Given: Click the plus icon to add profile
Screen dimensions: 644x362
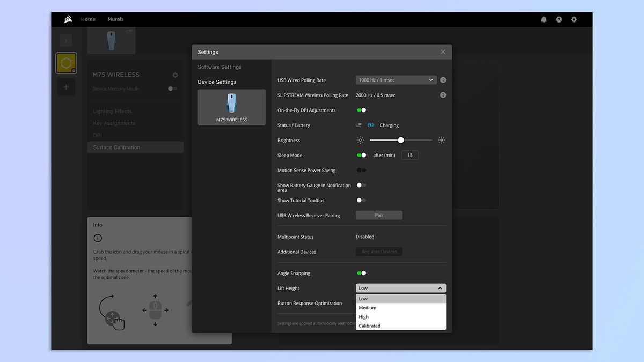Looking at the screenshot, I should [66, 87].
